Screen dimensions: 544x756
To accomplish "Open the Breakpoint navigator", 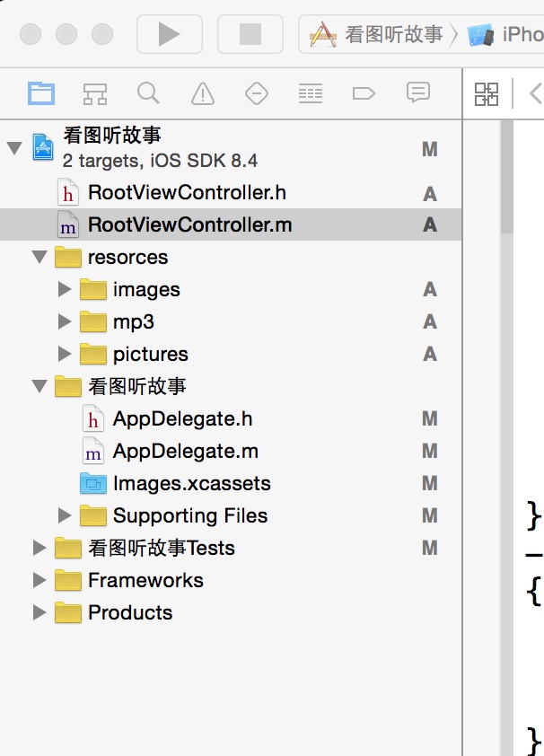I will coord(364,93).
